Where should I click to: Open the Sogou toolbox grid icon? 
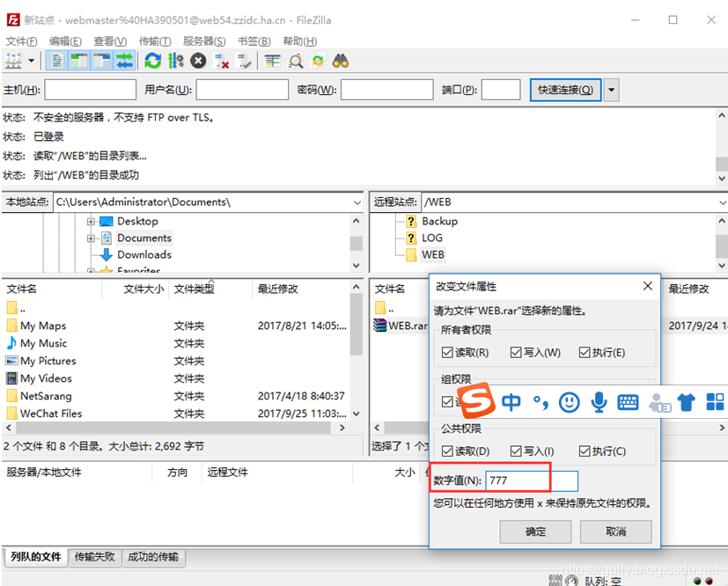coord(715,402)
